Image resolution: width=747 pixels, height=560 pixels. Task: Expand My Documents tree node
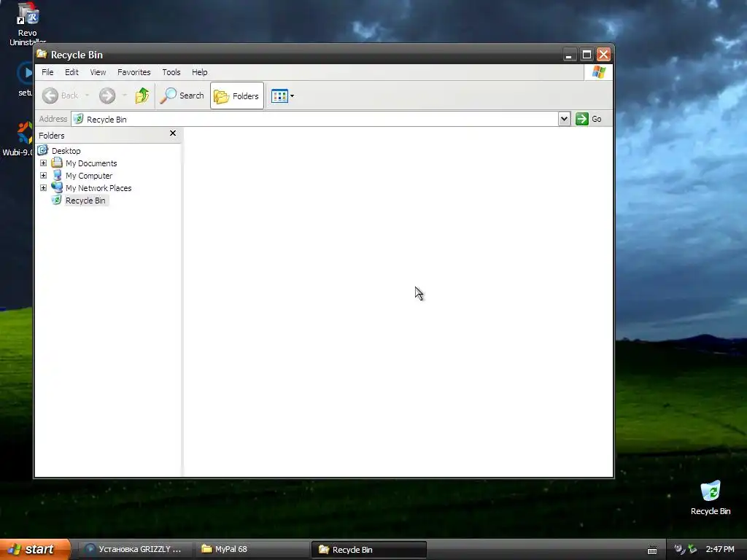(x=43, y=163)
